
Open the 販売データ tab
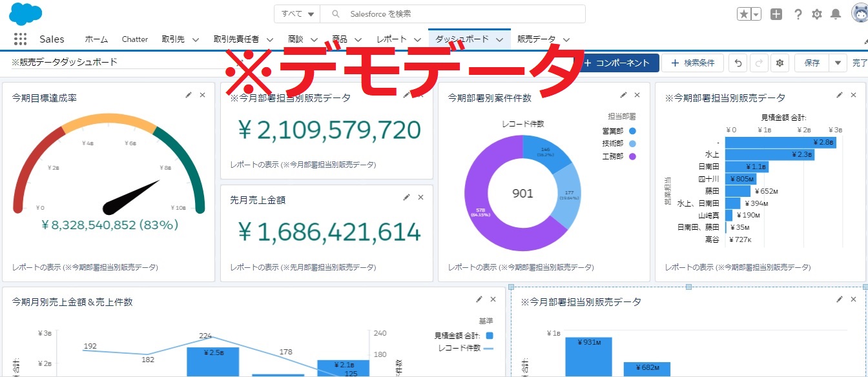pos(536,39)
